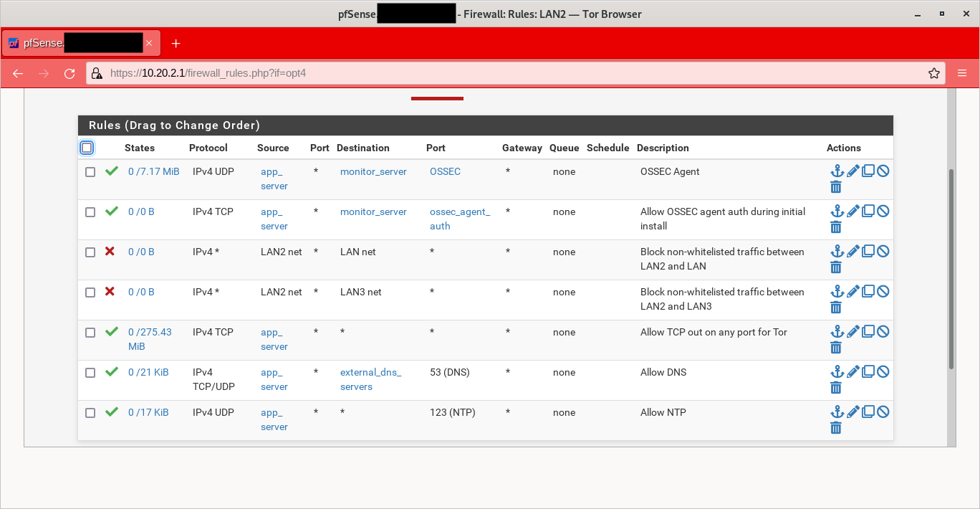Click the bookmark star in address bar
Viewport: 980px width, 509px height.
933,72
